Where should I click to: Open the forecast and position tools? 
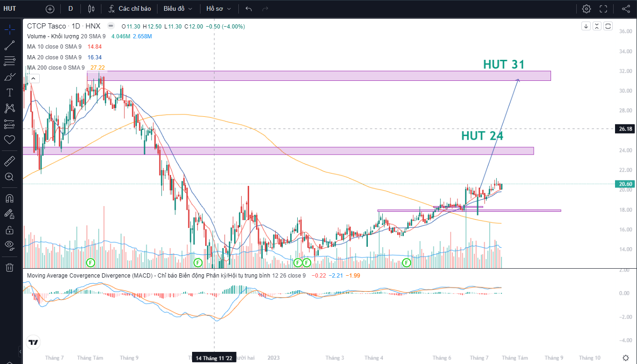tap(9, 124)
